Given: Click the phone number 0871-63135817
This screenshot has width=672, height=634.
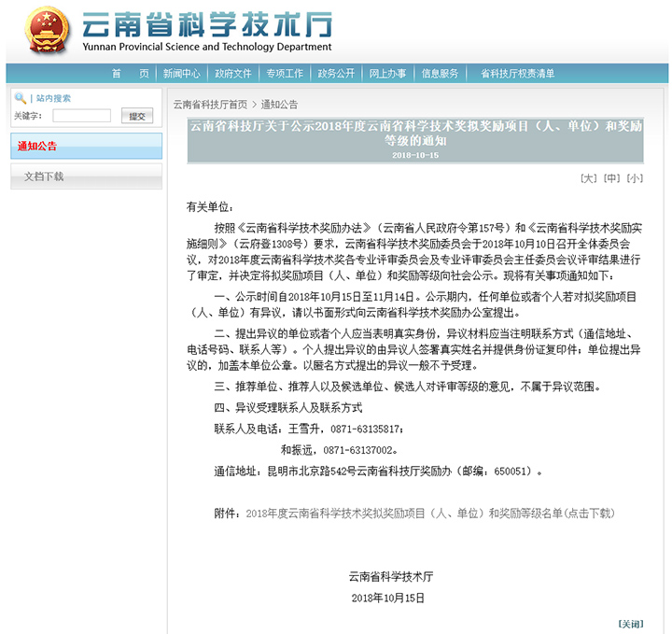Looking at the screenshot, I should 365,429.
